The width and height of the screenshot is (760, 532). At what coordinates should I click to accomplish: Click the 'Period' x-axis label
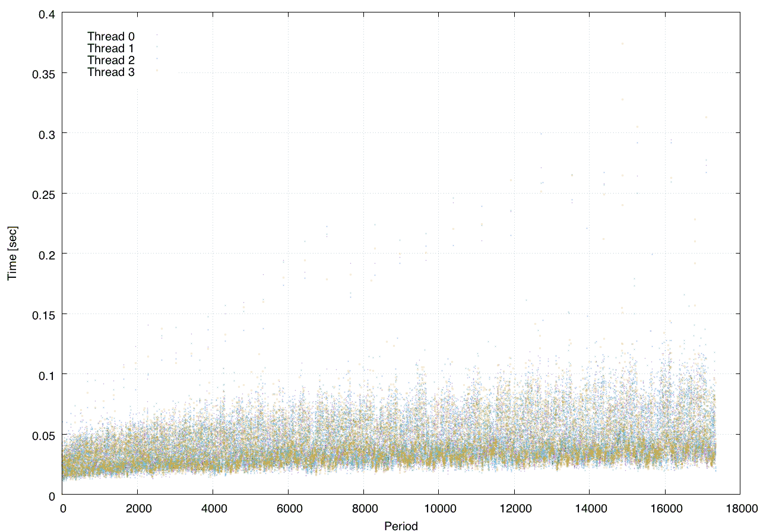401,526
